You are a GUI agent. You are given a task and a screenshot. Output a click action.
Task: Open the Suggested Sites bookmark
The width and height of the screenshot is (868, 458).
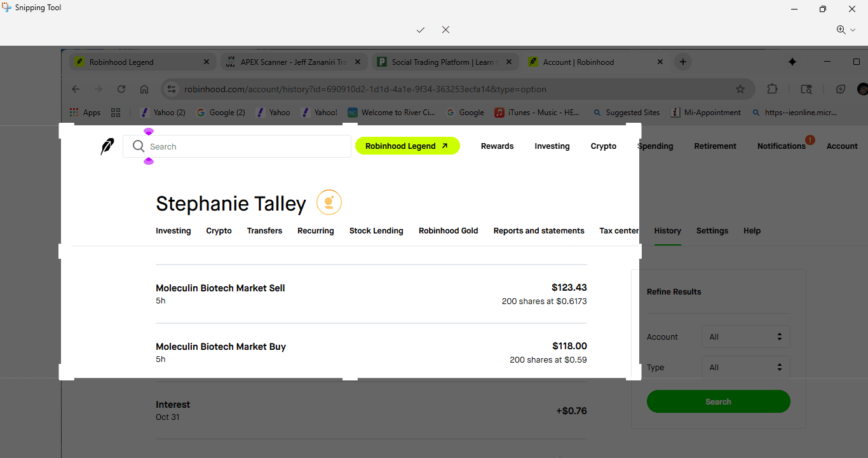coord(627,113)
